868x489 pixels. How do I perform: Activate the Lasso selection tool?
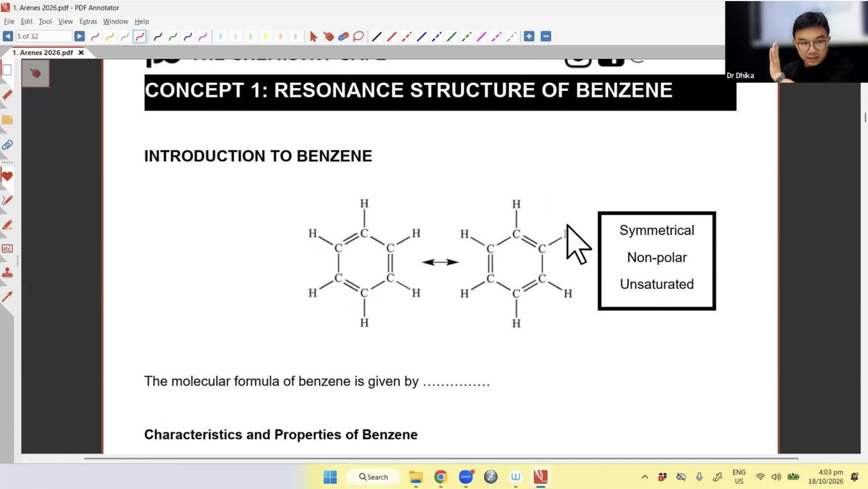[x=358, y=36]
